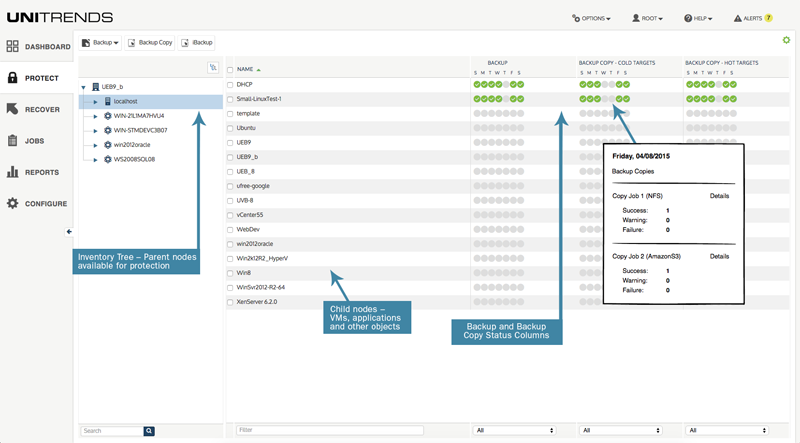
Task: Open the Help menu
Action: (x=698, y=18)
